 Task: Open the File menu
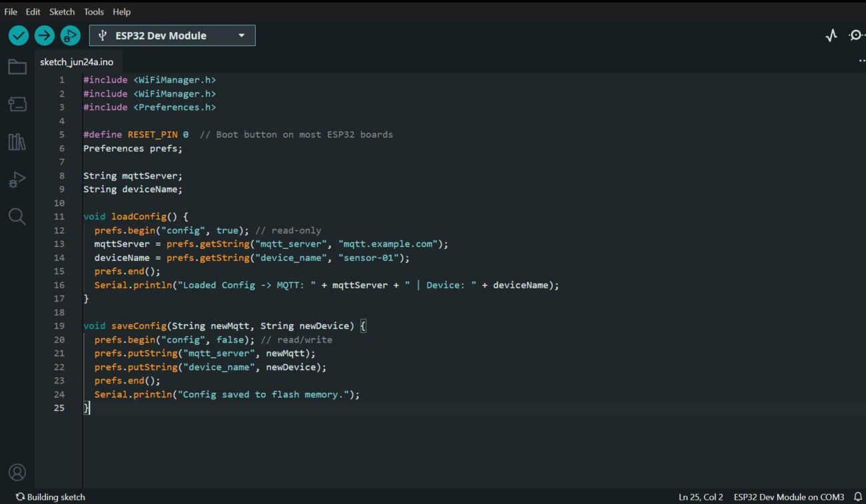[11, 11]
